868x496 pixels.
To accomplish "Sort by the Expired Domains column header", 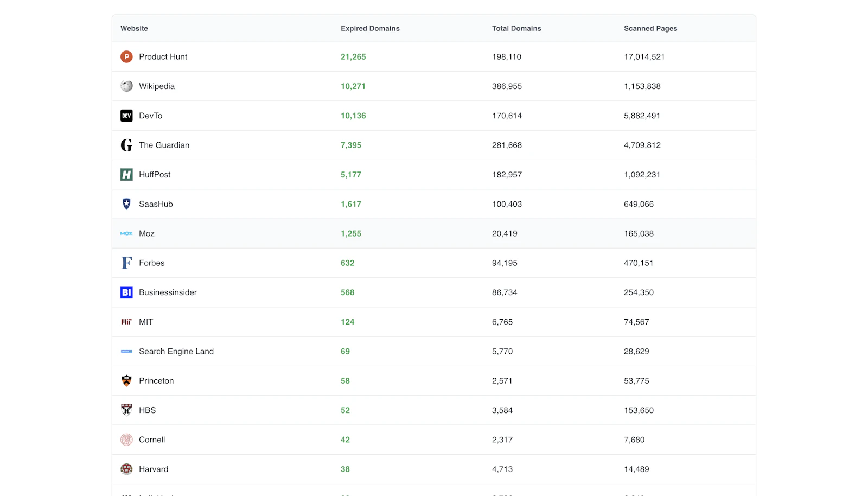I will pyautogui.click(x=370, y=28).
